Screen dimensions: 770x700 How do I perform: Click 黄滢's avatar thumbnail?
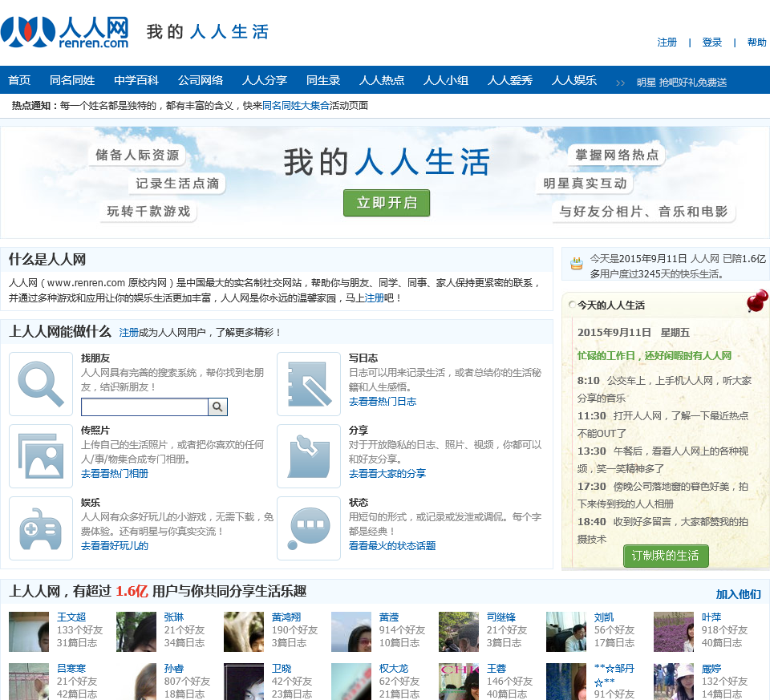point(351,632)
